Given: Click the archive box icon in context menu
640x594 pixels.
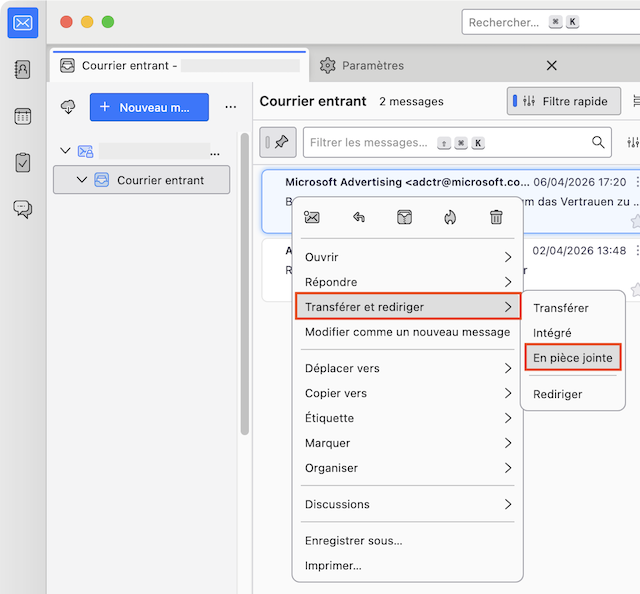Looking at the screenshot, I should coord(404,217).
